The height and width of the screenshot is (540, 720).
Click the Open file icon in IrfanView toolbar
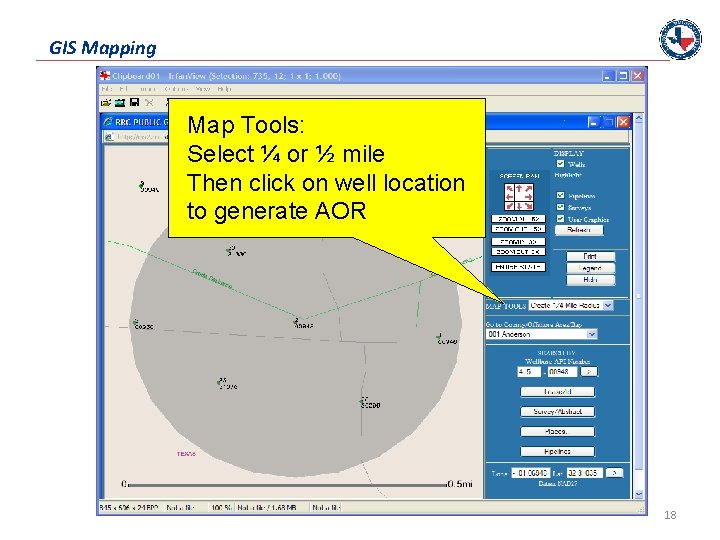coord(106,102)
